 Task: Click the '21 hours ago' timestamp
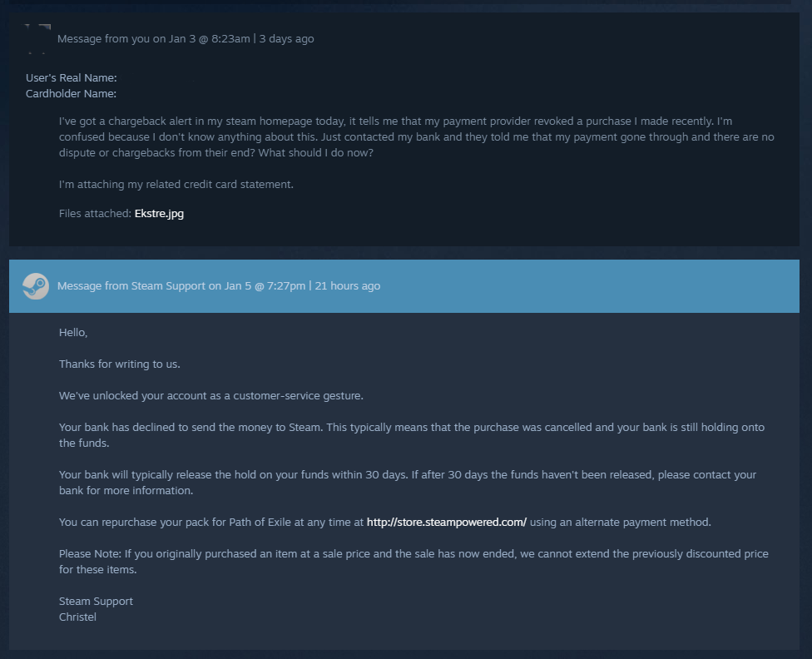coord(348,286)
